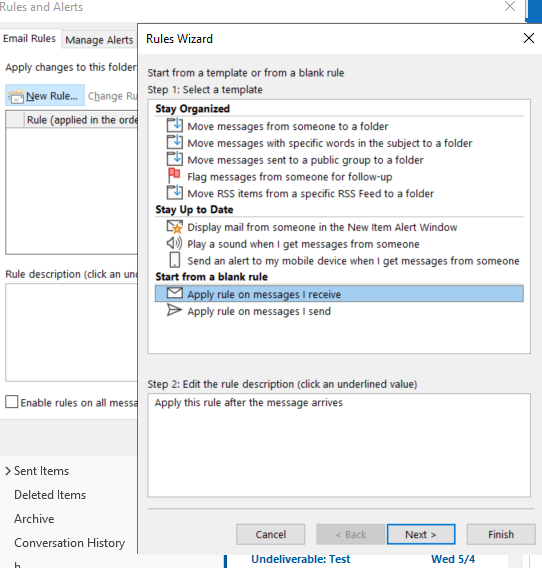Open the Deleted Items folder
This screenshot has height=568, width=542.
(x=50, y=495)
